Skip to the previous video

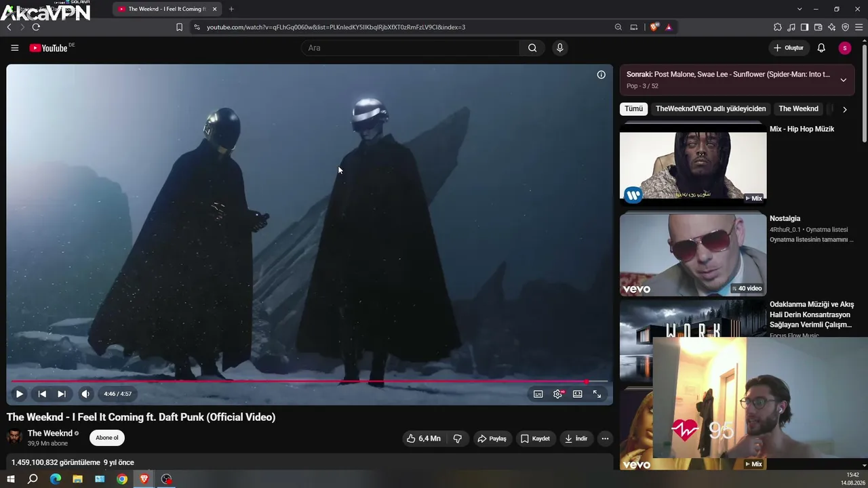[42, 394]
